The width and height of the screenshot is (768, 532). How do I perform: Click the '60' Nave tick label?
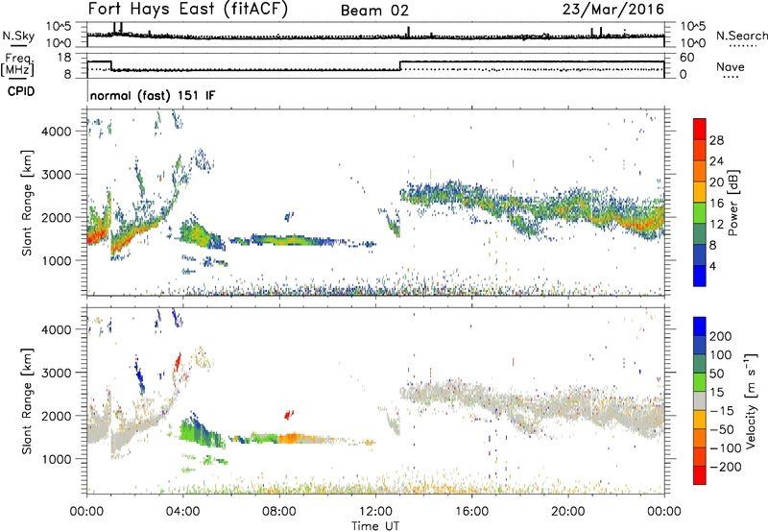[687, 58]
